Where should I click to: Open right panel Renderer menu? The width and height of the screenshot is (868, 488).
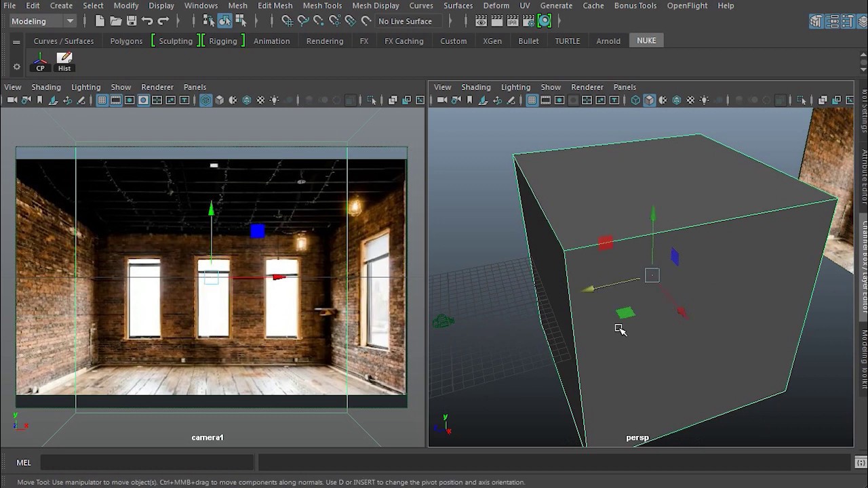587,87
